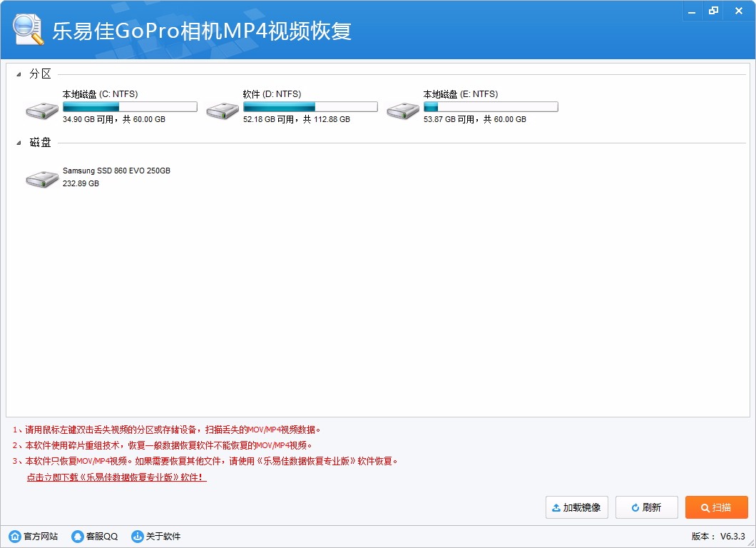Minimize the recovery window
Screen dimensions: 756x548
[x=692, y=11]
